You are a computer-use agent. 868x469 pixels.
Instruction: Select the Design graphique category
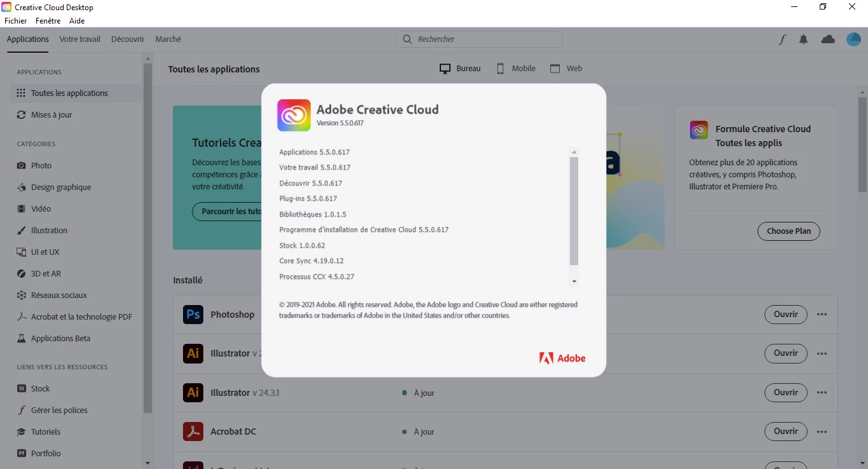point(76,187)
